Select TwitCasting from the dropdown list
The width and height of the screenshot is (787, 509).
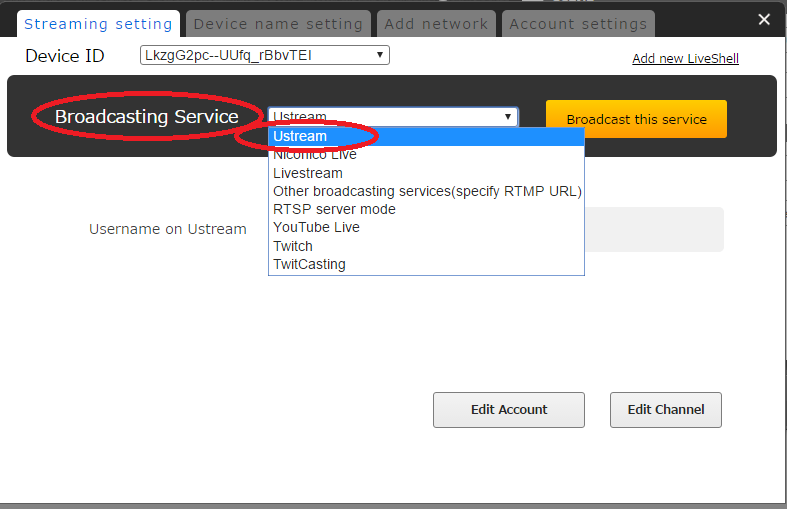tap(426, 264)
